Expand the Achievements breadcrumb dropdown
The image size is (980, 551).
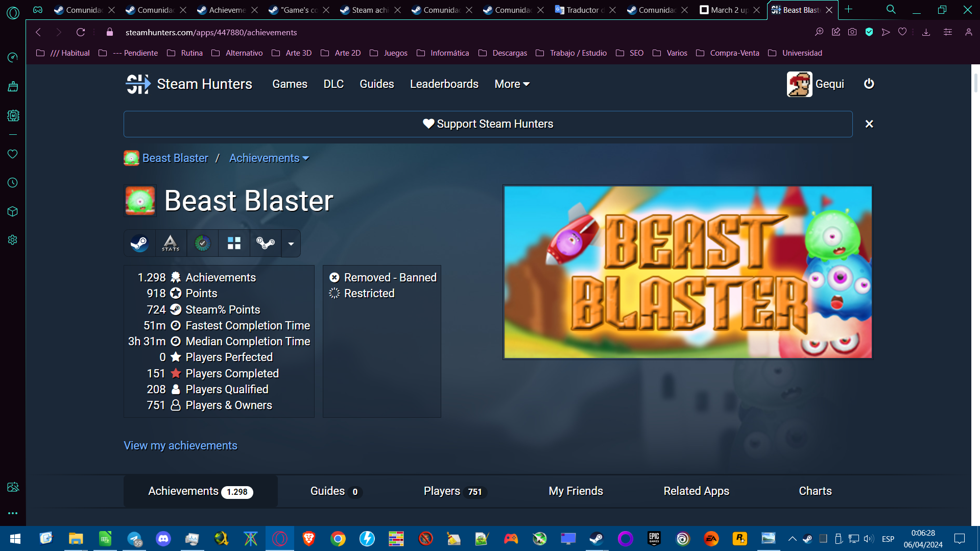coord(269,158)
